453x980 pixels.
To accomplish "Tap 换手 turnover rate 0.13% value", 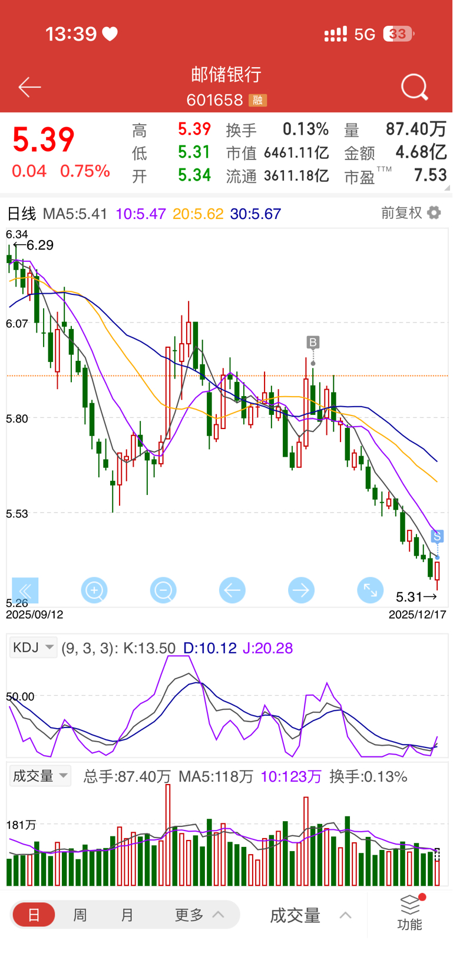I will 306,129.
